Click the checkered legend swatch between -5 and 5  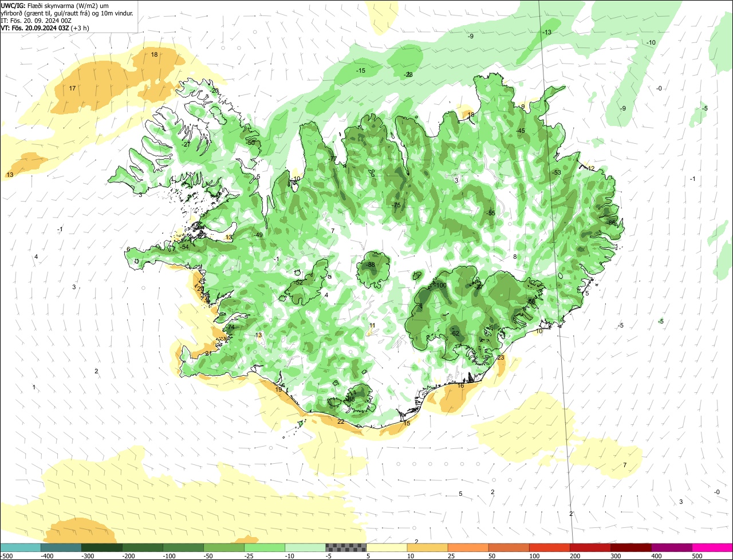346,547
